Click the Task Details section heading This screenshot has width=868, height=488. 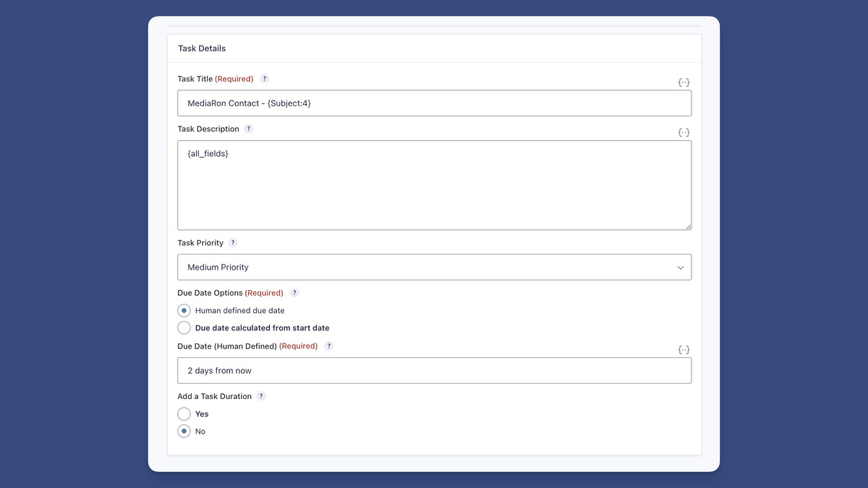(x=202, y=48)
